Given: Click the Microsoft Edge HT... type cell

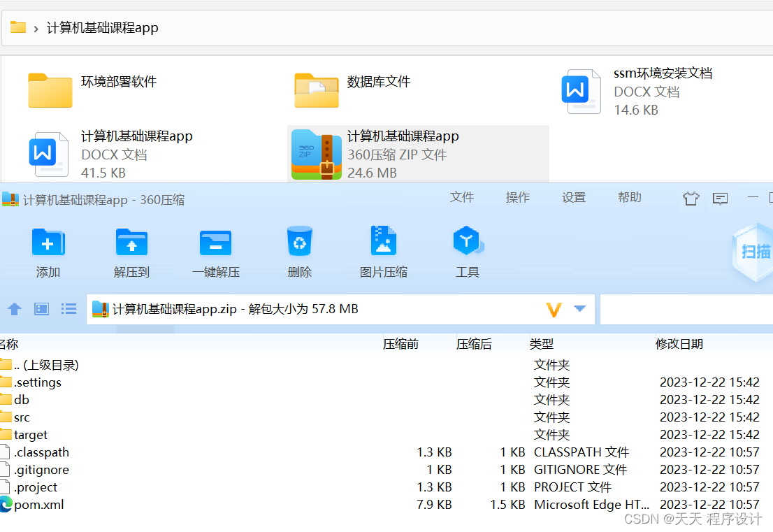Looking at the screenshot, I should tap(591, 505).
